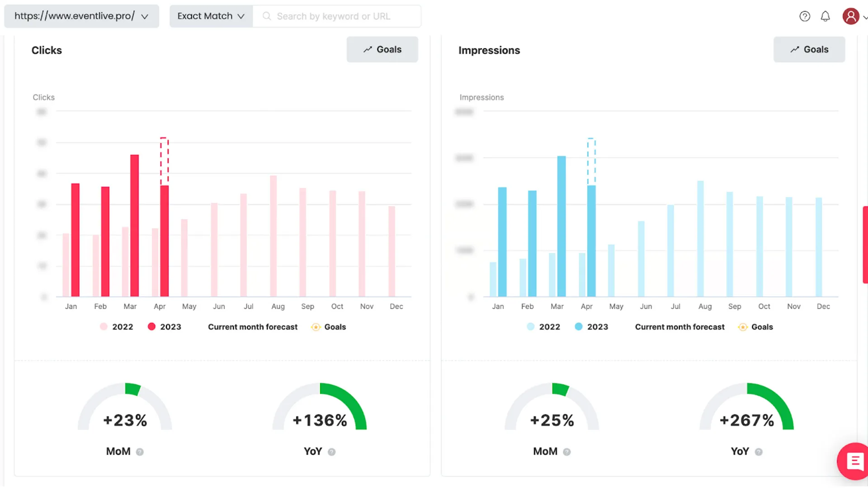Expand the Exact Match dropdown

point(211,16)
